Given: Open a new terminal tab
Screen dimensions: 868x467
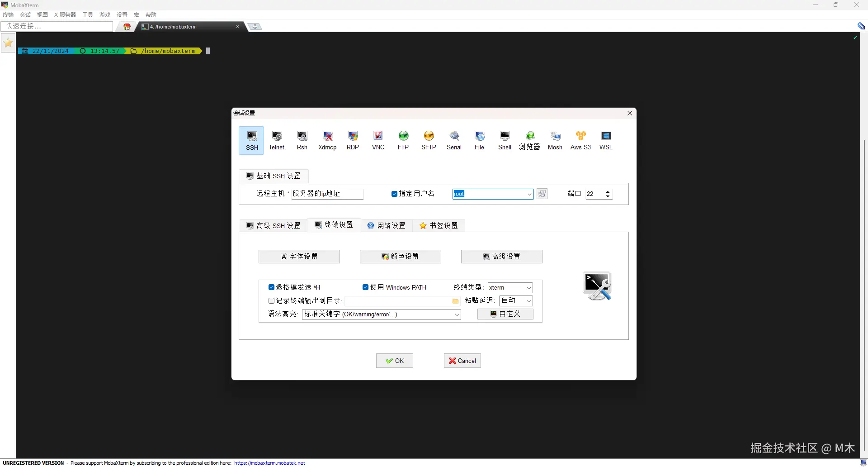Looking at the screenshot, I should (x=255, y=27).
